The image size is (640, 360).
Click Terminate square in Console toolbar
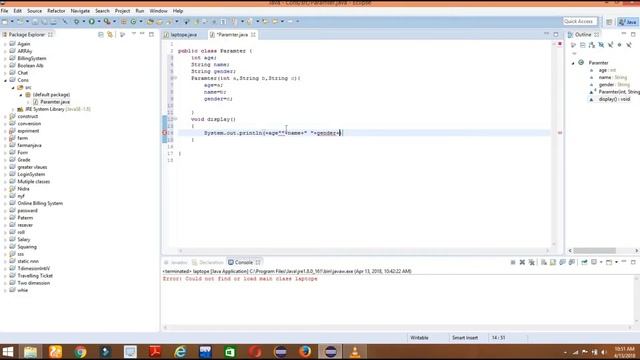513,262
